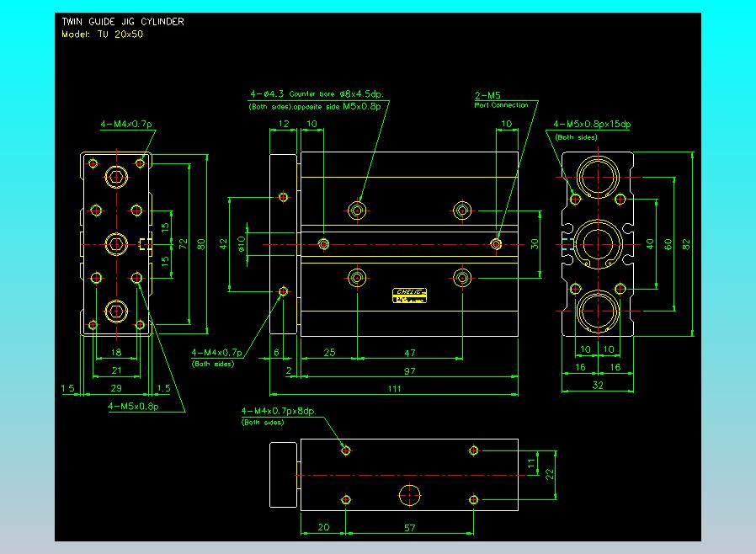Screen dimensions: 756x554
Task: Click the 'TWIN GUIDE JIG CYLINDER' title text
Action: [123, 21]
